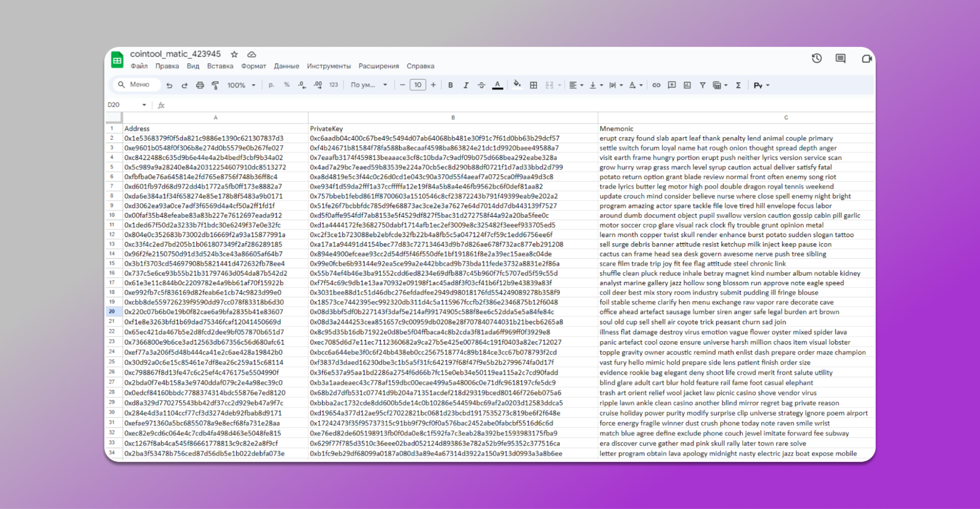Click the print icon

(200, 85)
